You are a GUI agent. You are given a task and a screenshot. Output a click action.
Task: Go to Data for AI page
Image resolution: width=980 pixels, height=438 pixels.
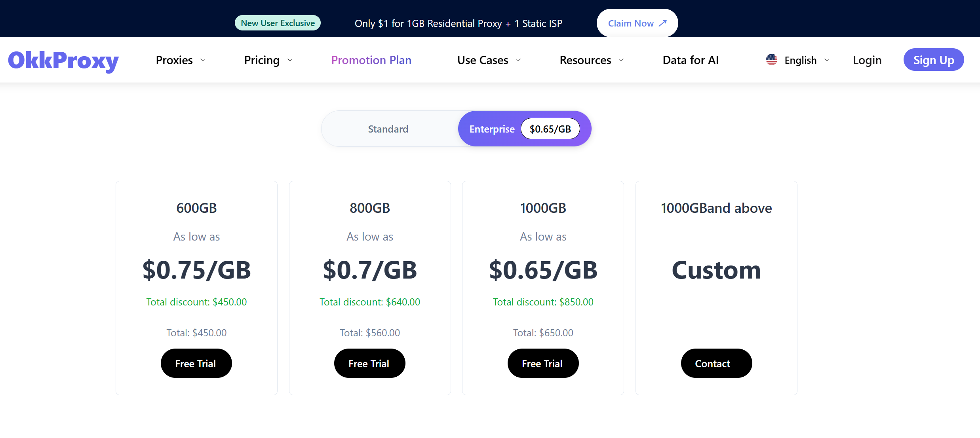point(691,60)
